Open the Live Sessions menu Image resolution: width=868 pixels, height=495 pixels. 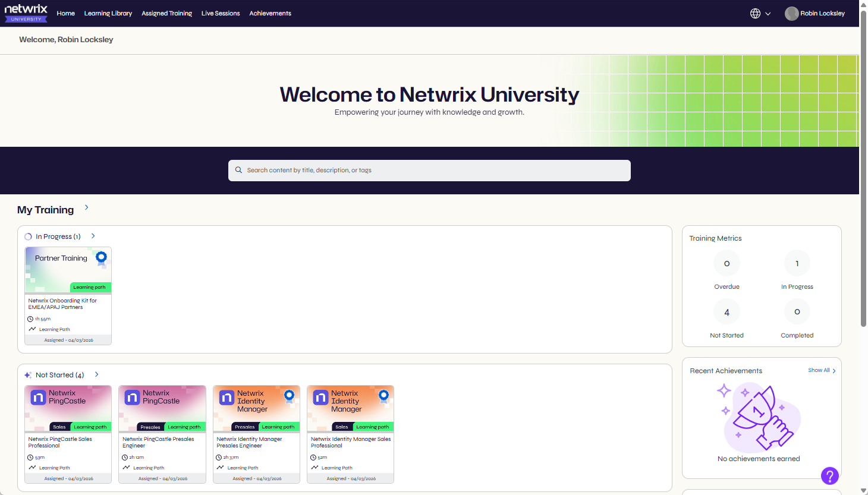(x=221, y=13)
